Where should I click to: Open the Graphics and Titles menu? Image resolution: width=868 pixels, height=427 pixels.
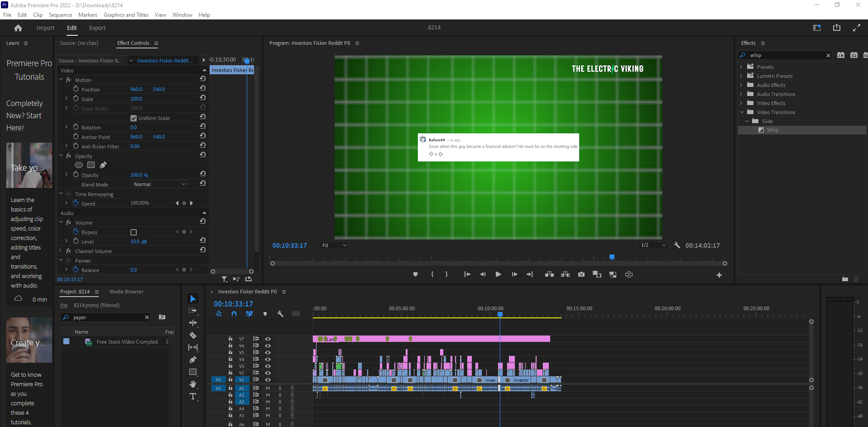click(x=126, y=14)
